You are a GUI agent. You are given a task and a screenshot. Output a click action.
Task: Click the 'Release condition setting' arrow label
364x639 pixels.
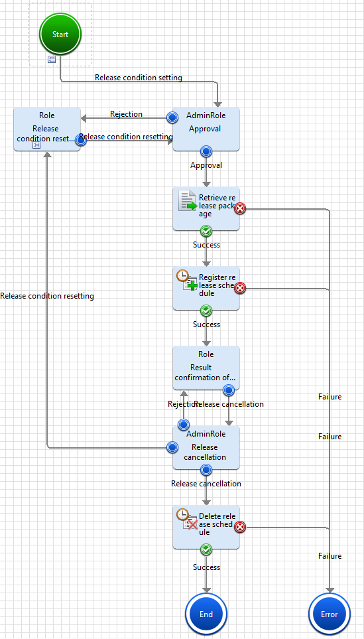pos(139,78)
